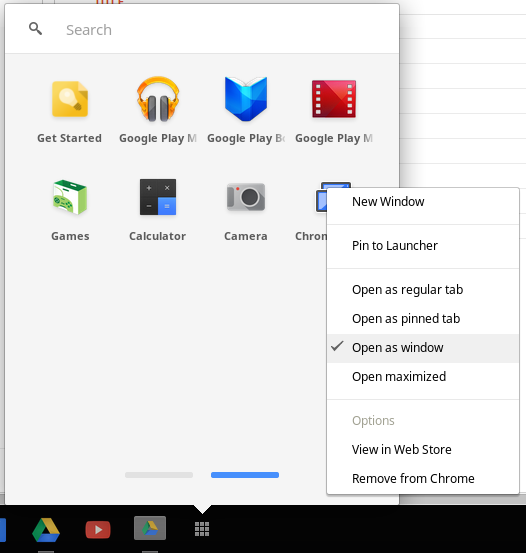Screen dimensions: 526x553
Task: Open Google Drive from the shelf
Action: [46, 529]
